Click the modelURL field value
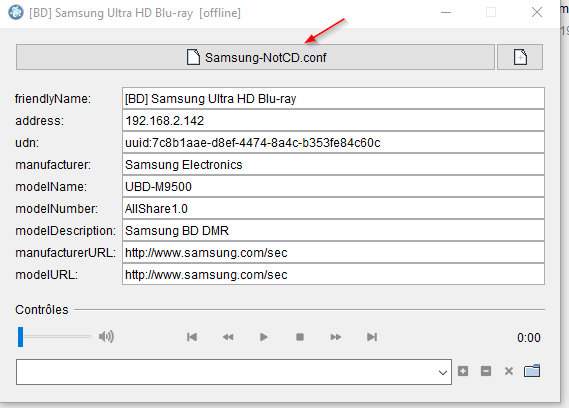This screenshot has height=408, width=569. 333,275
